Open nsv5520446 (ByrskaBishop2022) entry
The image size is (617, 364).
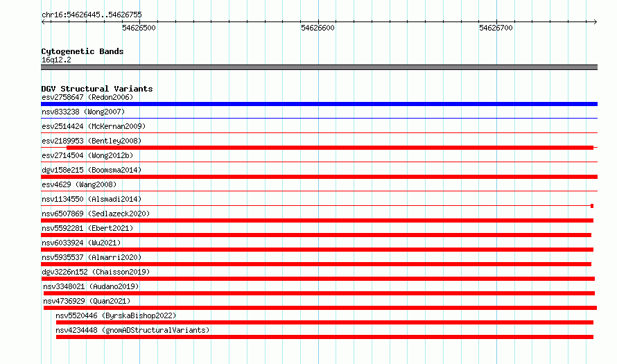click(116, 315)
